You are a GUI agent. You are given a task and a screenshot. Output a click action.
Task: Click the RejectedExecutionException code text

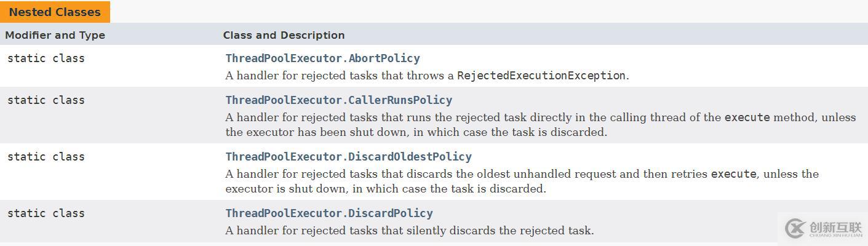click(x=541, y=76)
